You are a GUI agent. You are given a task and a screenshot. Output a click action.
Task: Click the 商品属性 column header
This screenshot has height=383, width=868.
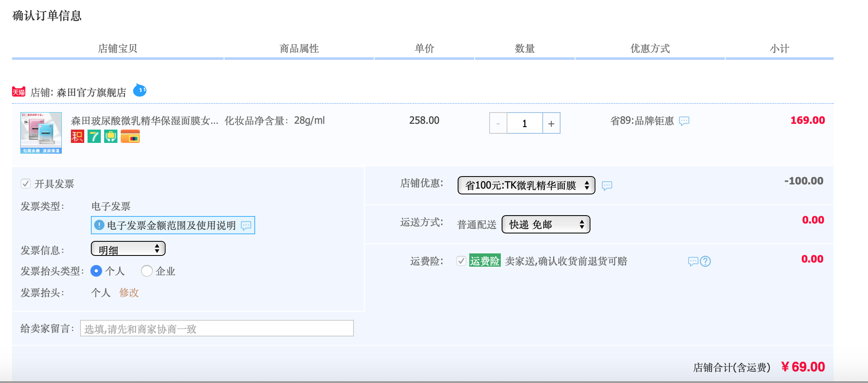click(299, 49)
